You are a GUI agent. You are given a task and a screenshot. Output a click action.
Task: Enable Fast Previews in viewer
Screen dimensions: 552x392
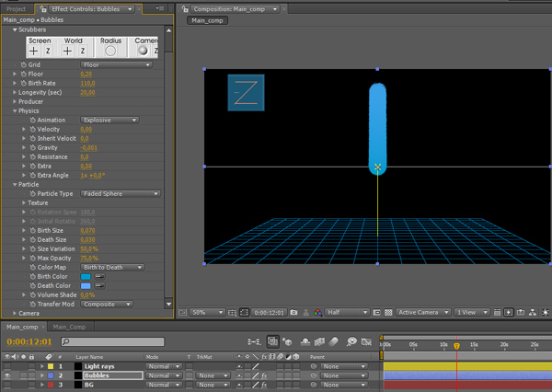[509, 312]
